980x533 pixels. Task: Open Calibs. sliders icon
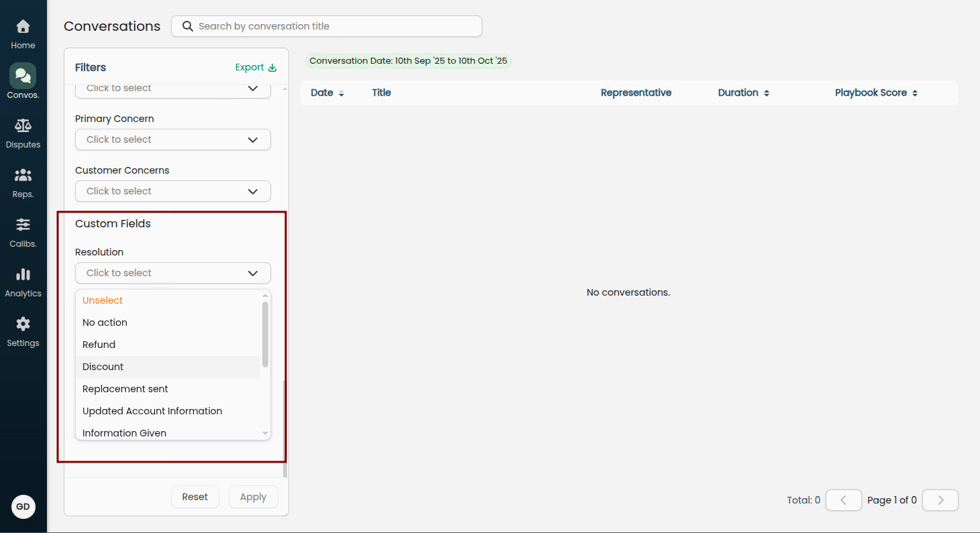23,225
